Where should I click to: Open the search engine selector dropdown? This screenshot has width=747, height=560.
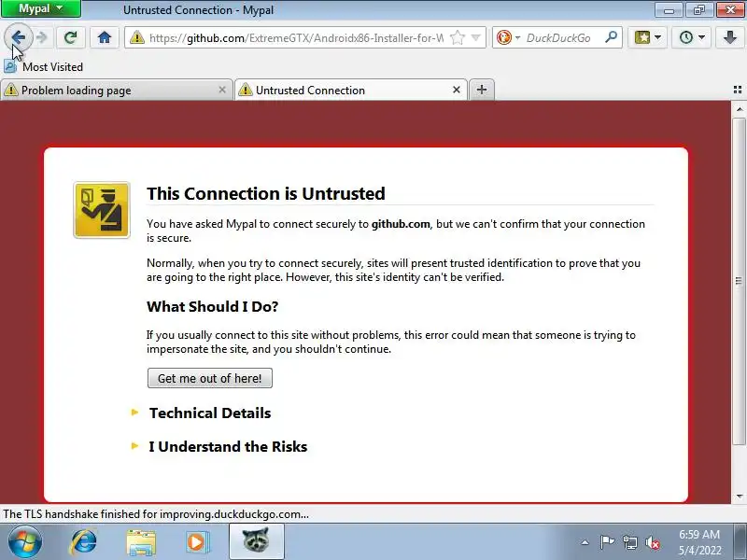pyautogui.click(x=518, y=37)
